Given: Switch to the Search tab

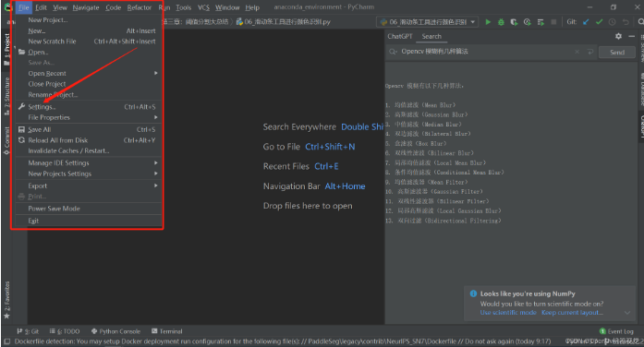Looking at the screenshot, I should coord(431,37).
